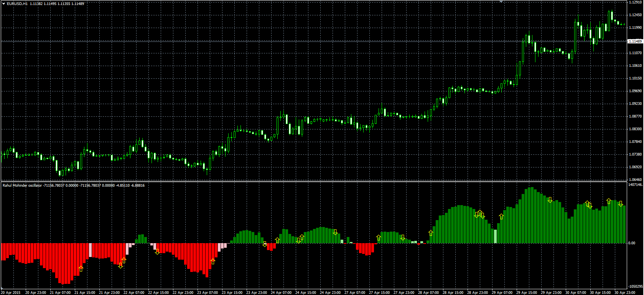This screenshot has width=644, height=295.
Task: Click time axis label 24 Apr 23:00
Action: click(x=330, y=293)
